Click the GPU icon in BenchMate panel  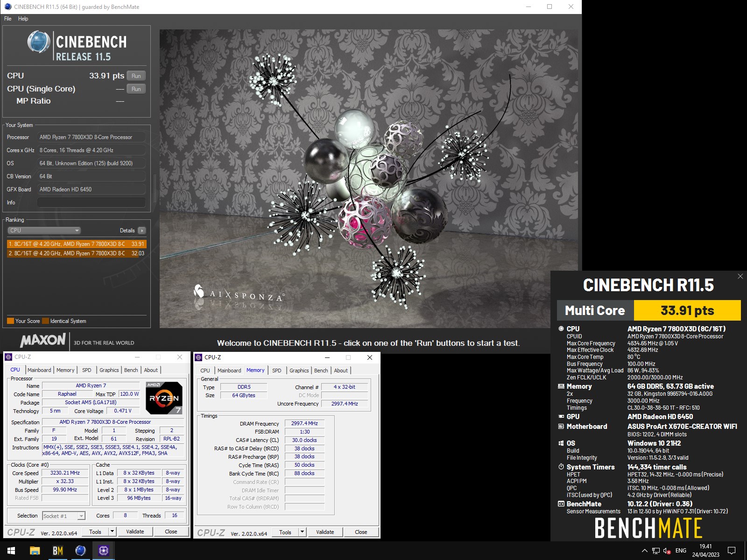tap(561, 417)
